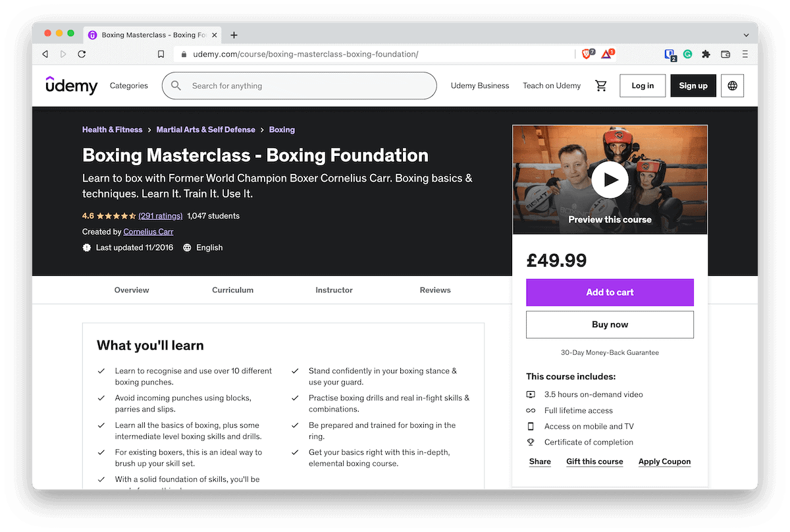Select the globe language icon
The width and height of the screenshot is (790, 532).
coord(732,86)
